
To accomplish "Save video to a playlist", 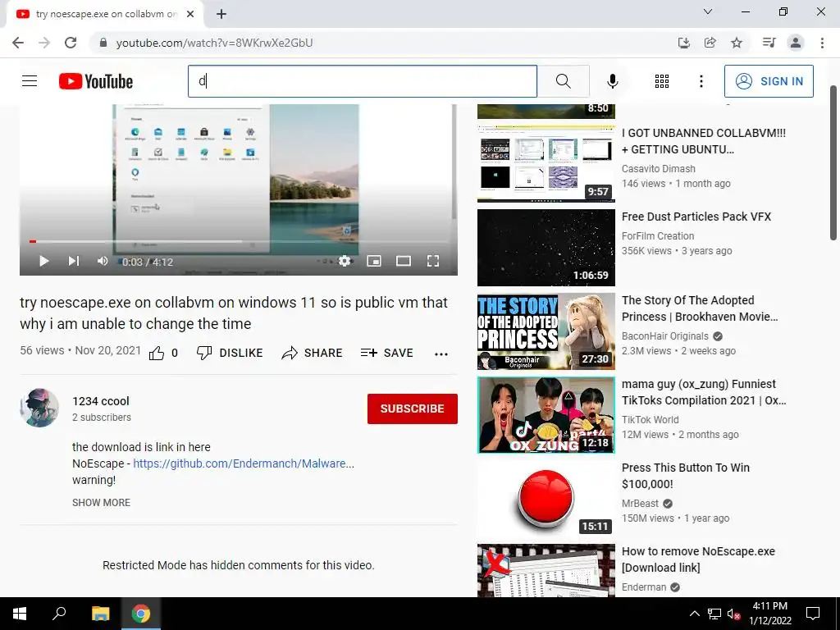I will click(387, 353).
